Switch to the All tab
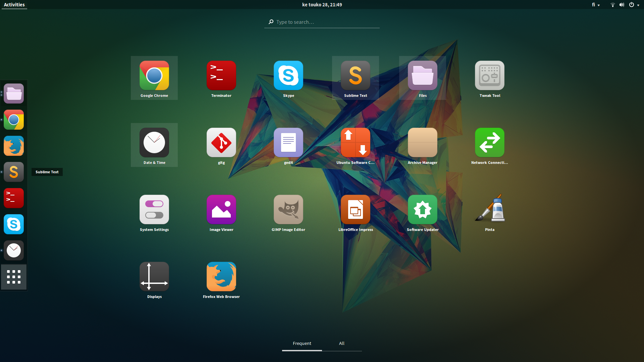The image size is (644, 362). 341,343
